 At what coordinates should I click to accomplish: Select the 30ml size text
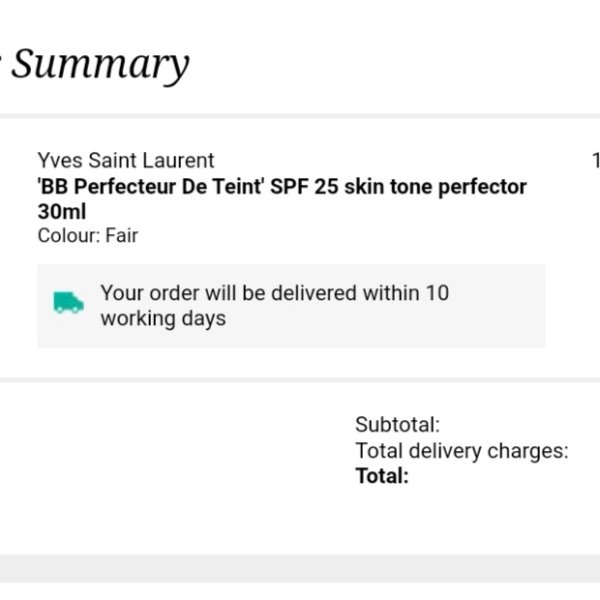coord(62,211)
